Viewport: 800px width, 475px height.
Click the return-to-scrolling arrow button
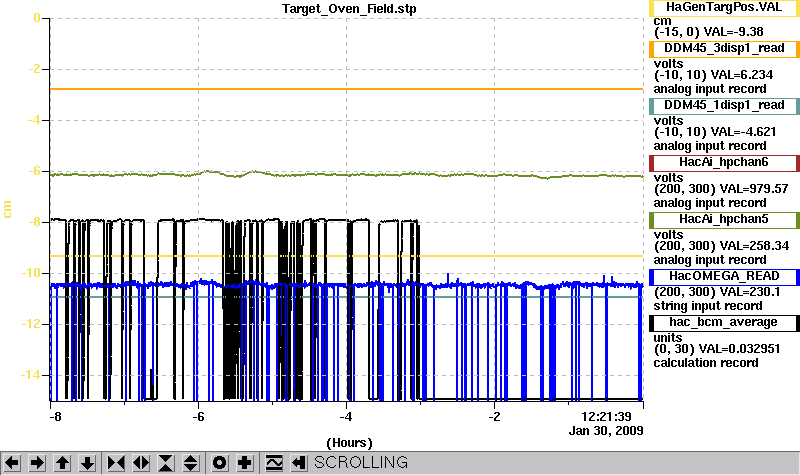(x=299, y=463)
